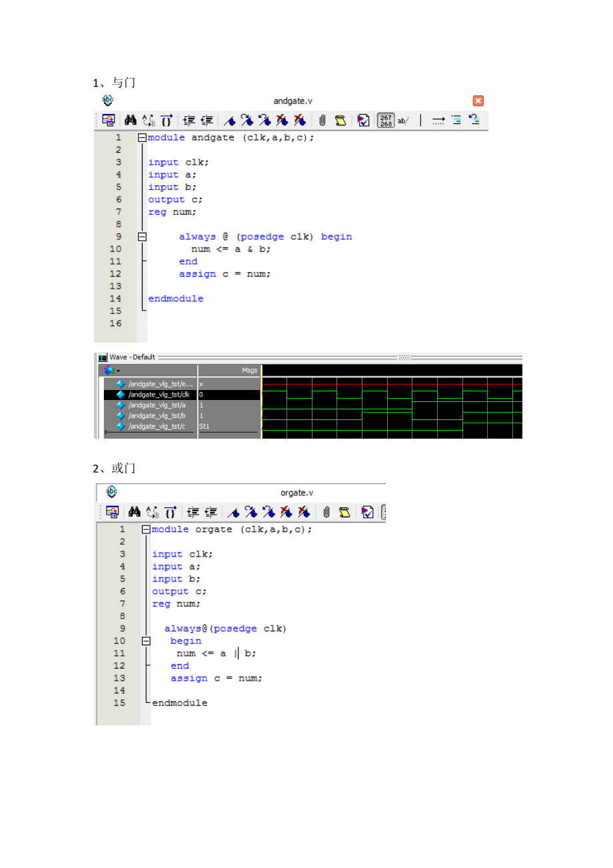Viewport: 613px width, 868px height.
Task: Decrease indent in andgate.v toolbar
Action: pyautogui.click(x=207, y=121)
